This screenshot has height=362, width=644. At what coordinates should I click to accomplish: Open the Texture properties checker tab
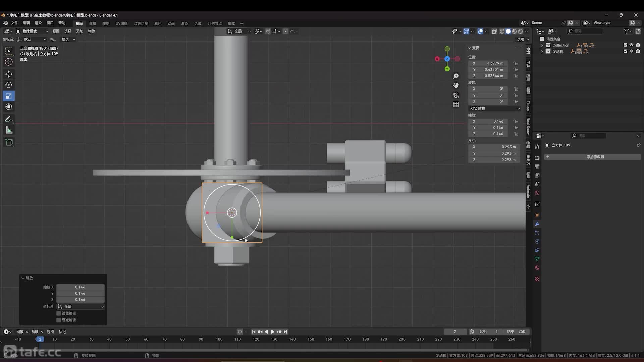[x=537, y=279]
